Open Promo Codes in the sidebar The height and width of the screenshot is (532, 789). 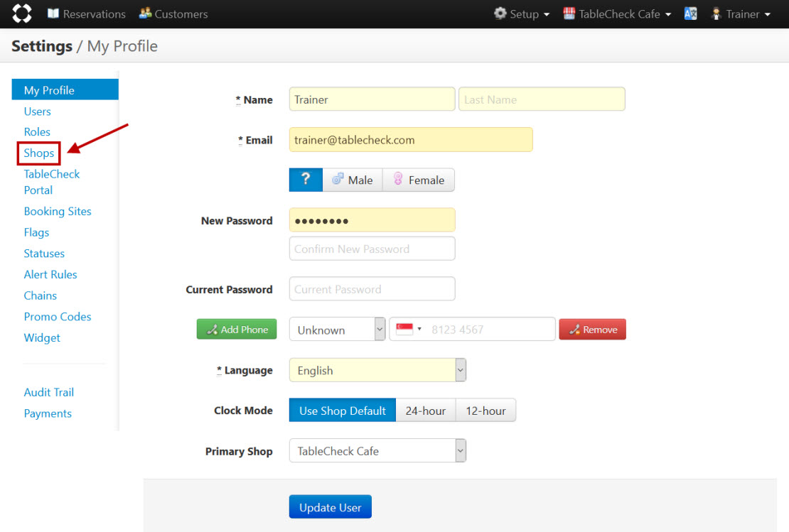[58, 317]
